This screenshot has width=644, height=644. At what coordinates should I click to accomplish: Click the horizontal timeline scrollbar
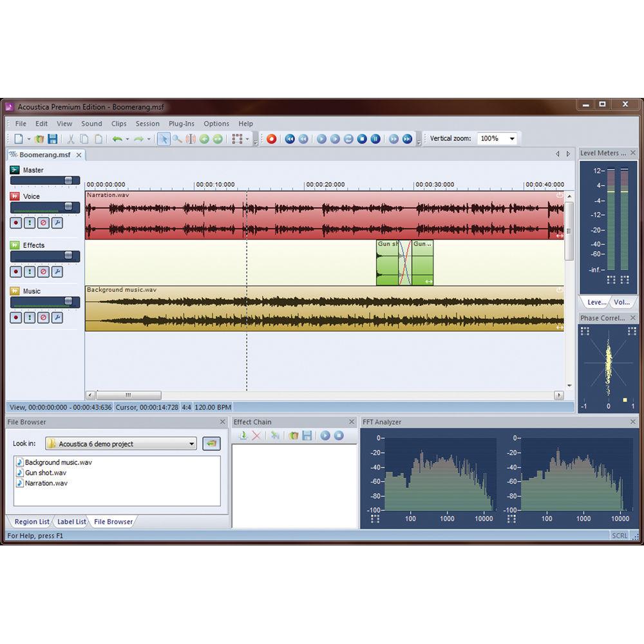point(129,395)
